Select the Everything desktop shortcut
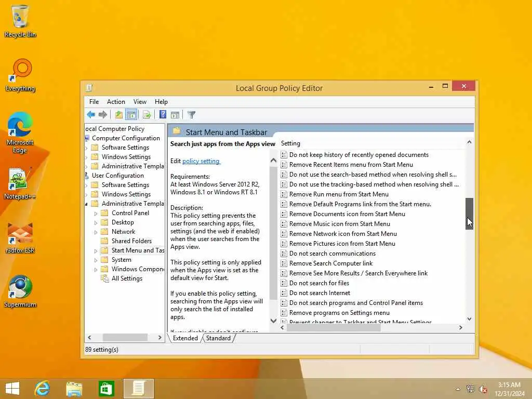 (x=20, y=75)
